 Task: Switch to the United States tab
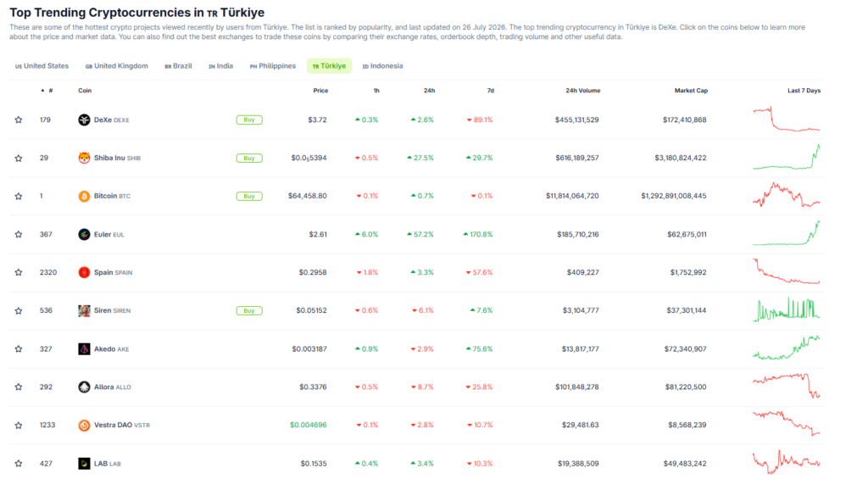pos(42,66)
